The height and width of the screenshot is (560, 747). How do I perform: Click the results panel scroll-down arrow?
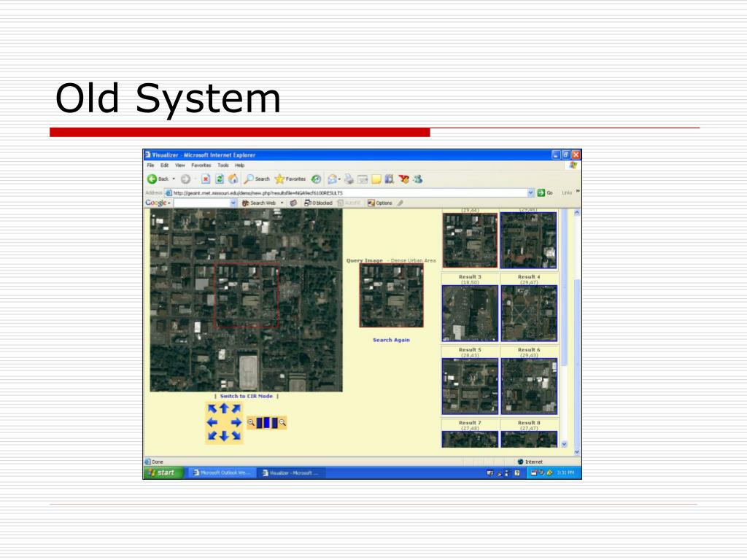(x=564, y=444)
